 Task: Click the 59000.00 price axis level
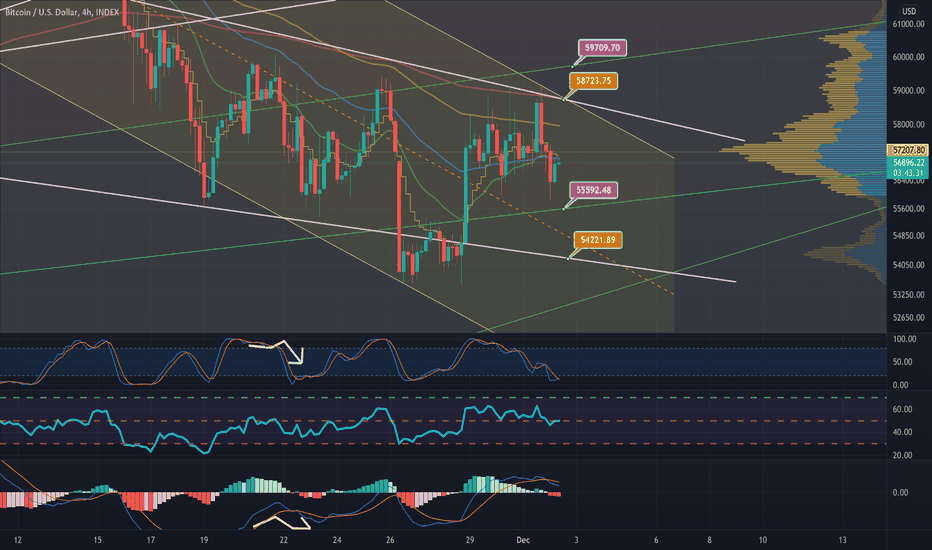pos(908,90)
